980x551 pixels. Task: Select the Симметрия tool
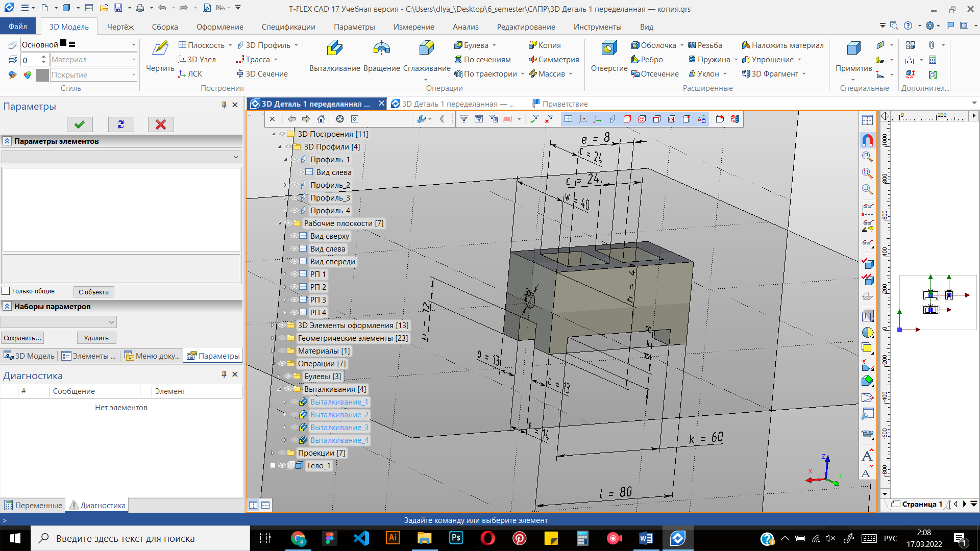point(554,60)
